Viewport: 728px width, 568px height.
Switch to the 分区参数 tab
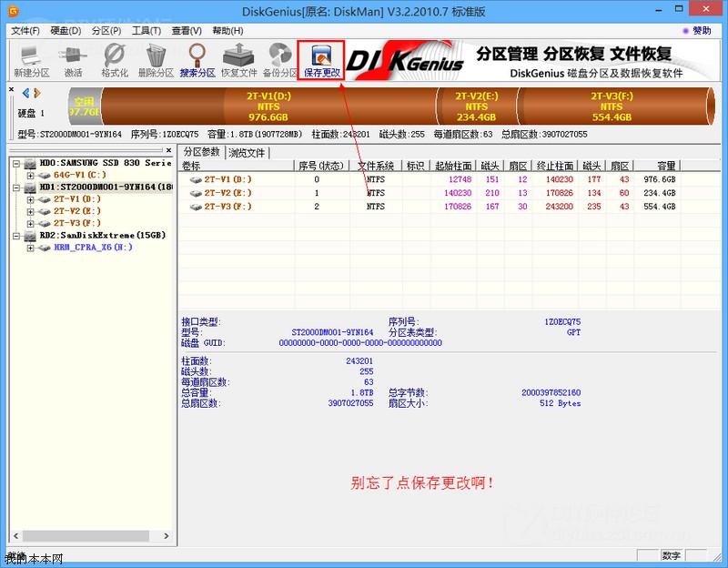[201, 152]
